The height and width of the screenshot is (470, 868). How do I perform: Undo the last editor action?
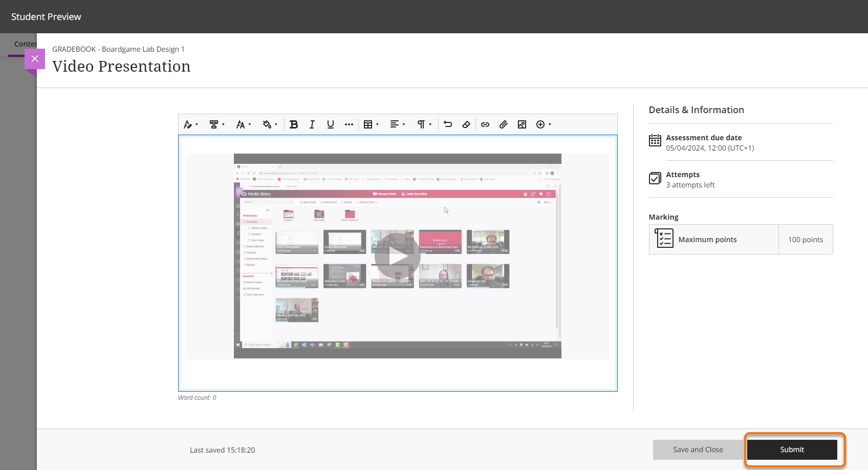coord(448,124)
